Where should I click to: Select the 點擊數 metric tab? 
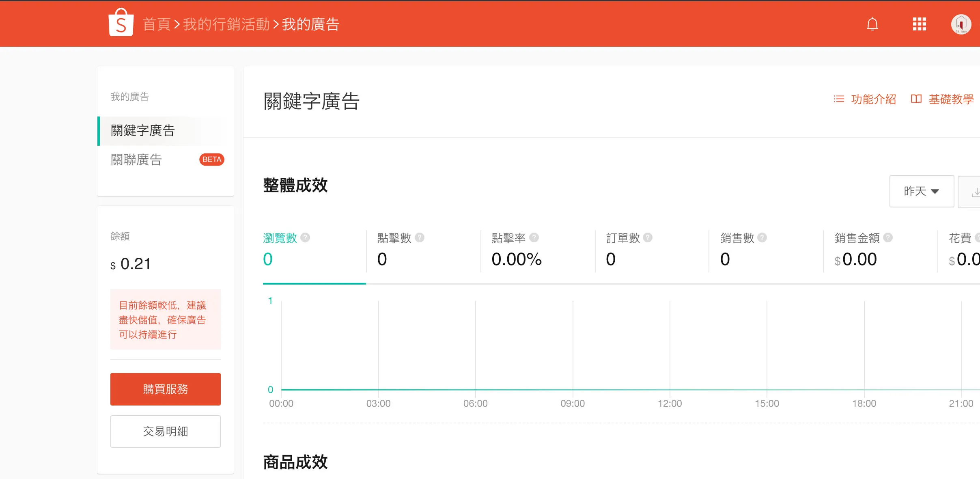(423, 251)
